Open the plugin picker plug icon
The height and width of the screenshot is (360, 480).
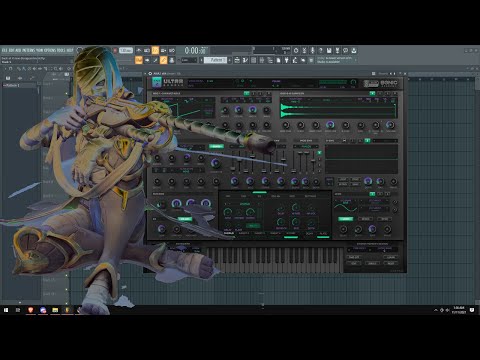tap(286, 60)
